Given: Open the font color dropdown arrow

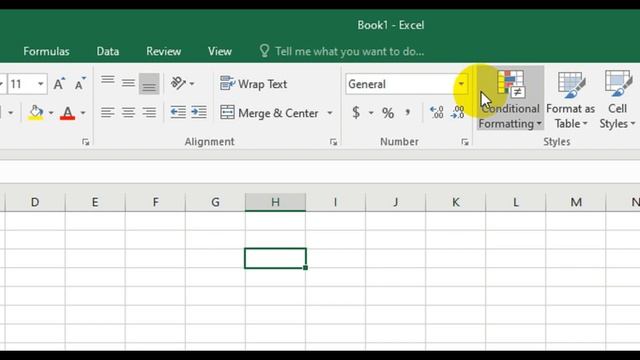Looking at the screenshot, I should (83, 113).
